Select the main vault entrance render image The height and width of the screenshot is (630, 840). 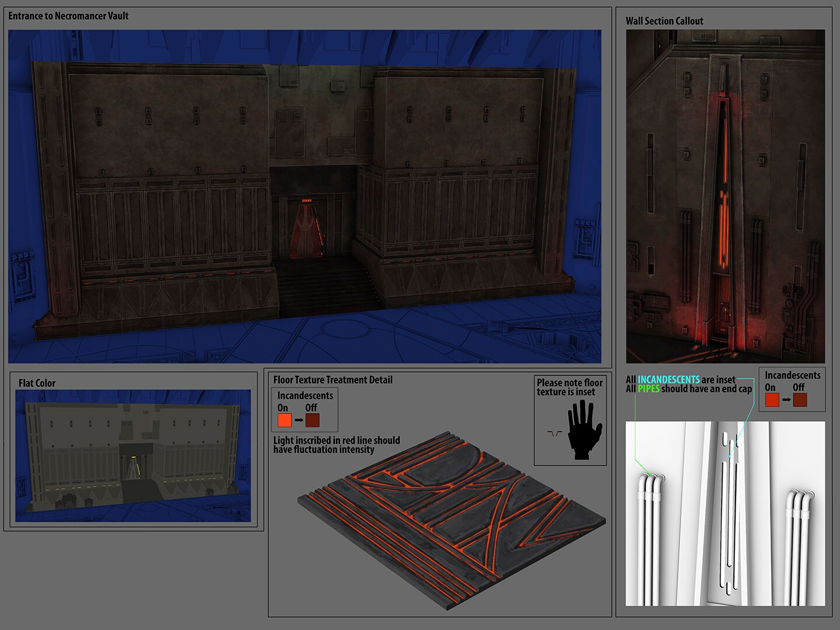(304, 197)
